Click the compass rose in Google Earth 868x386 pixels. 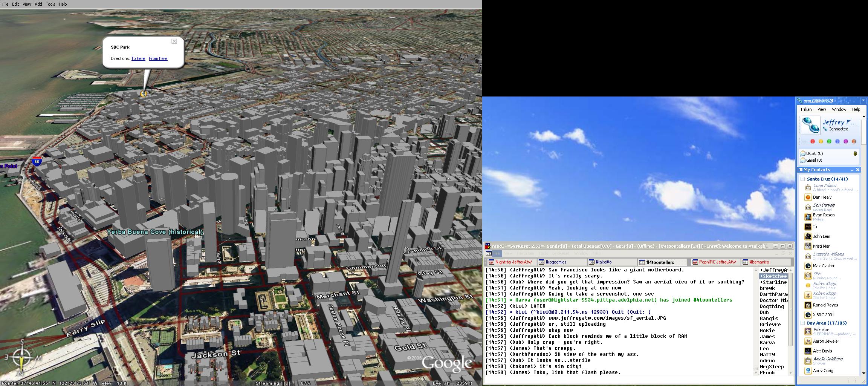pyautogui.click(x=22, y=358)
